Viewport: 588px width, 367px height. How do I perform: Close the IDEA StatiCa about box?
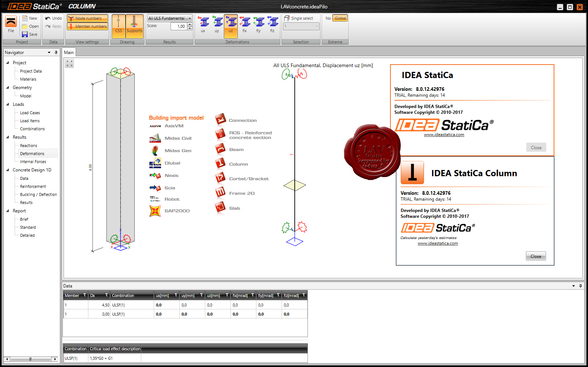pos(536,147)
